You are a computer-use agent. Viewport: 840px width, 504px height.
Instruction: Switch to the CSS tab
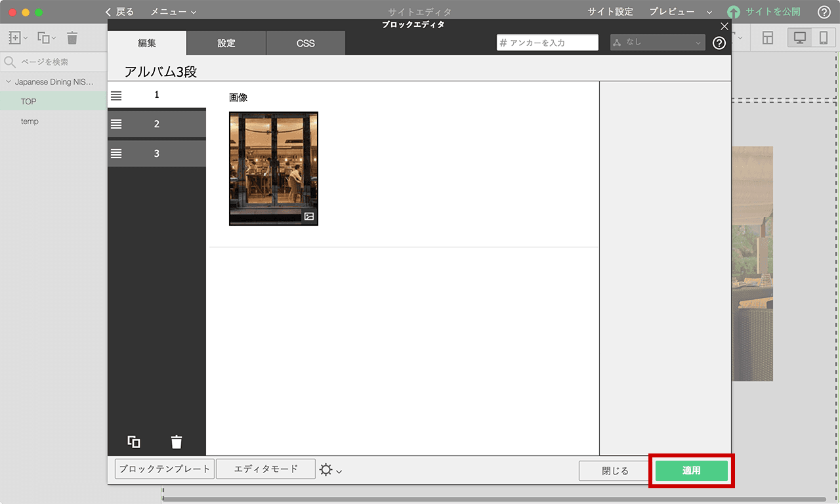(306, 43)
